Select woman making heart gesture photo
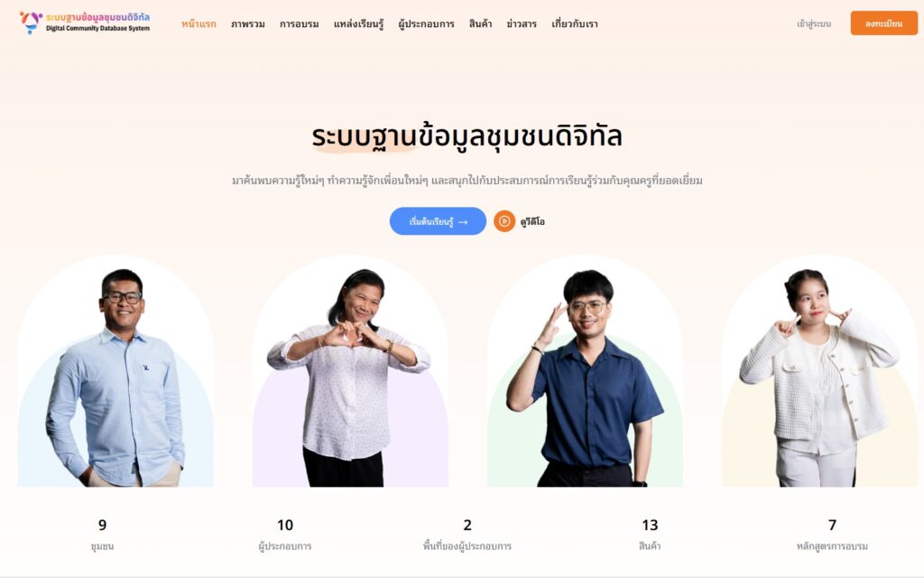The height and width of the screenshot is (578, 924). point(350,371)
